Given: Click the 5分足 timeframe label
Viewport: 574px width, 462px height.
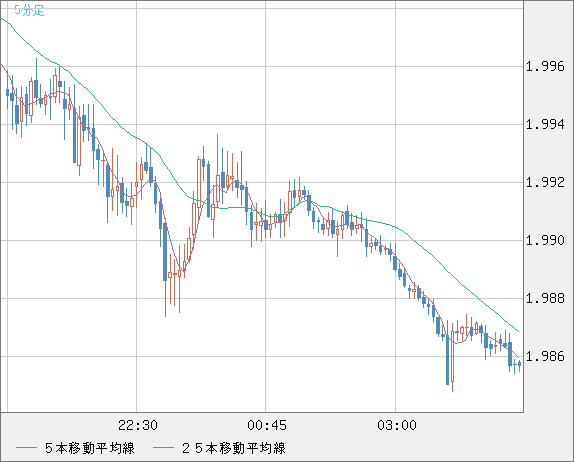Looking at the screenshot, I should [x=29, y=10].
